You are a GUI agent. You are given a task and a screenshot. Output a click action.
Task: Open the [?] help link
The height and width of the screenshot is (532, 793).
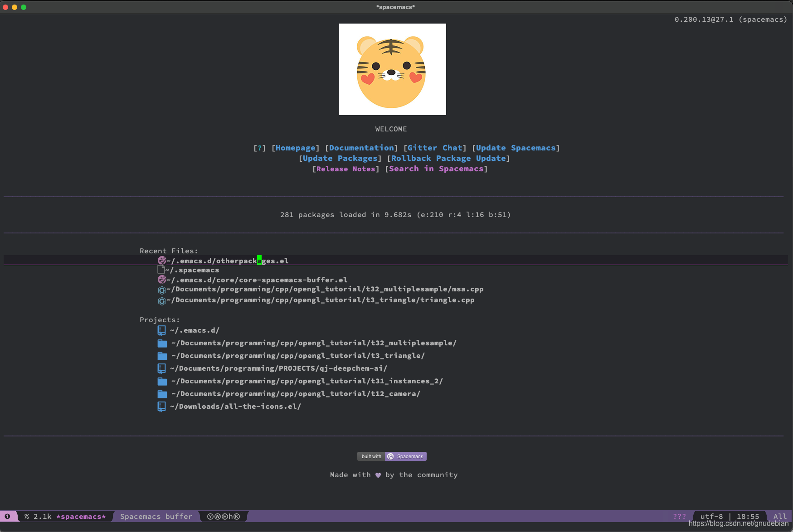coord(260,148)
